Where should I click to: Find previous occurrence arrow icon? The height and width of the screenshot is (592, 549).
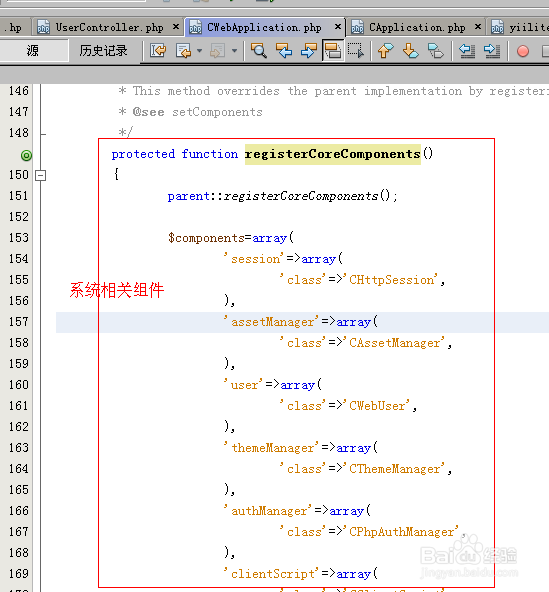click(284, 51)
